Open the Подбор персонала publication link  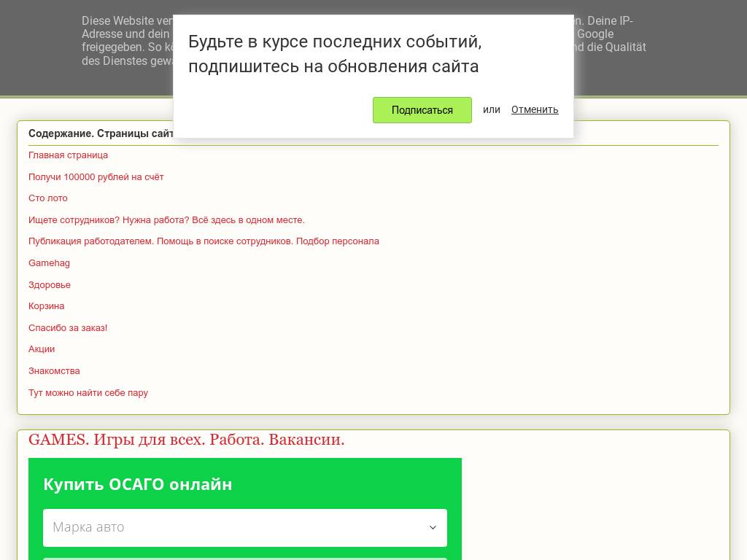pos(204,241)
